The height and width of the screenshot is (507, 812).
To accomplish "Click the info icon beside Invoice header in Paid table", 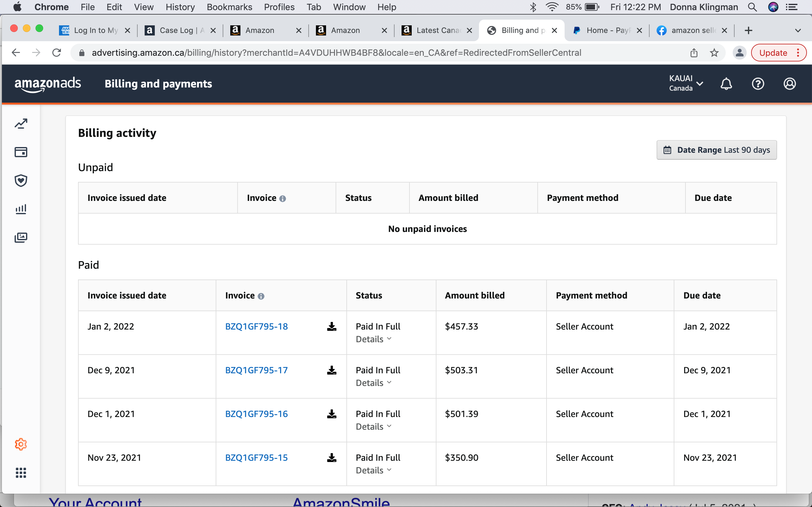I will pos(261,296).
